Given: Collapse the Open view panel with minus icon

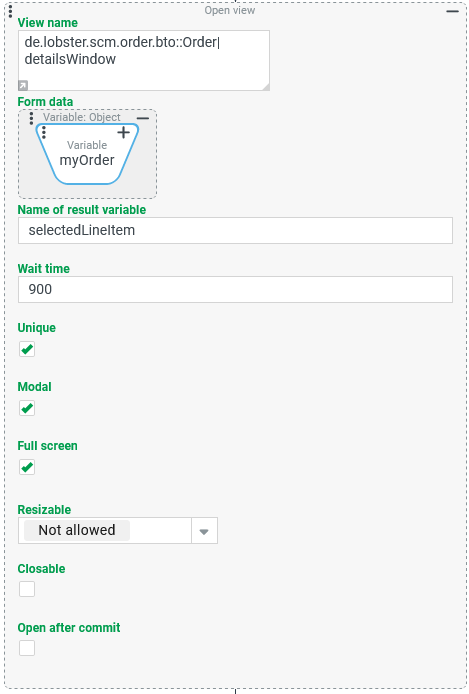Looking at the screenshot, I should point(452,11).
